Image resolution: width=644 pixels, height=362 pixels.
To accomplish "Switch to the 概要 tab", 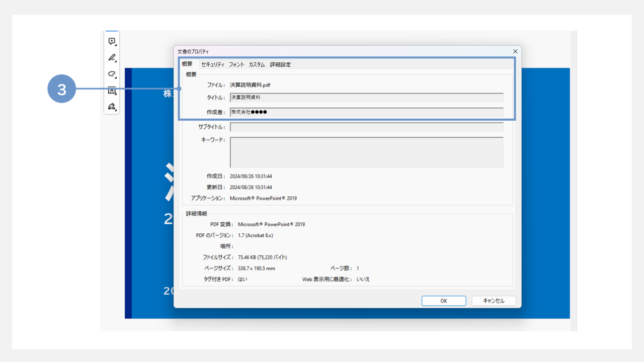I will pos(187,64).
